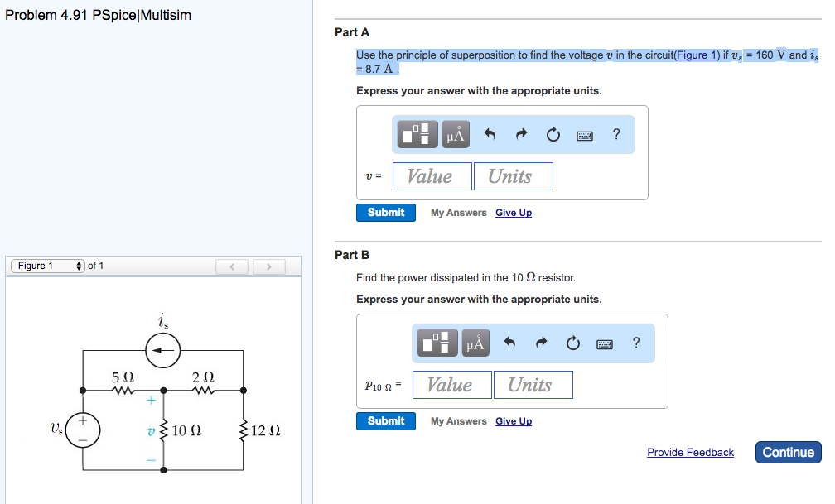835x504 pixels.
Task: Click the redo arrow icon in Part A
Action: (519, 133)
